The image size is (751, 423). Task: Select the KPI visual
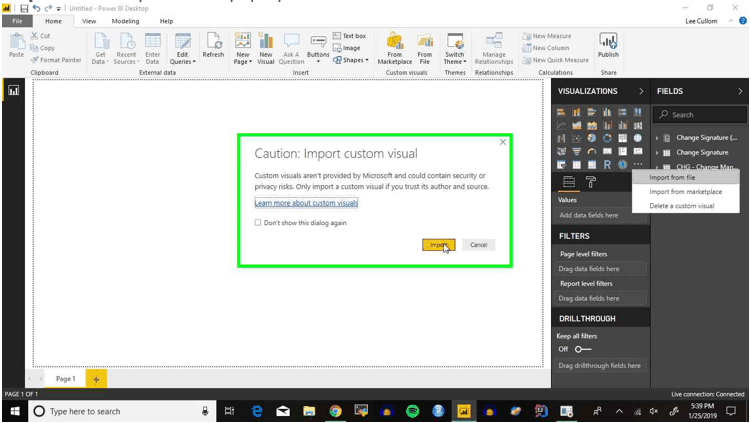coord(637,151)
